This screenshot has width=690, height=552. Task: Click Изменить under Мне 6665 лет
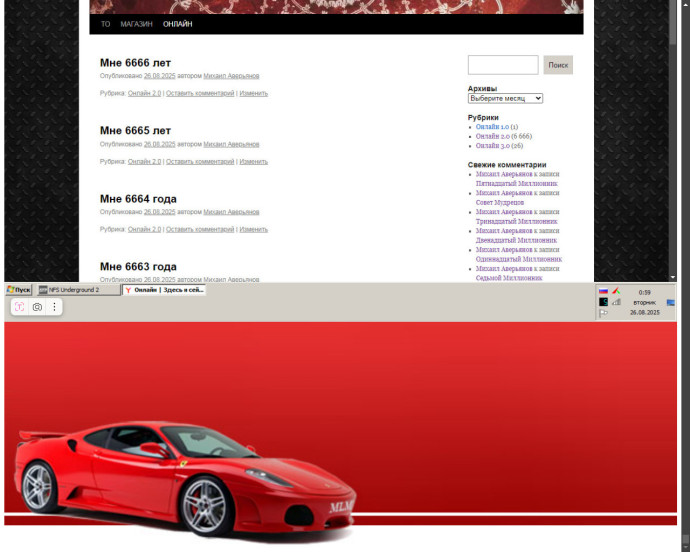(x=253, y=162)
